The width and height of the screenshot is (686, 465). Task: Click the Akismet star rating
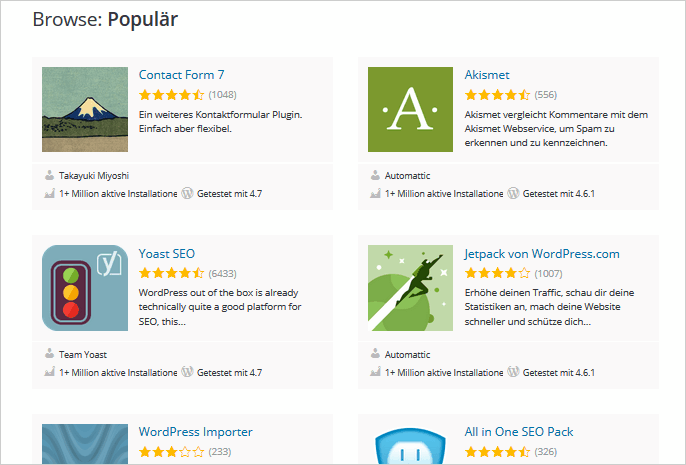coord(497,94)
